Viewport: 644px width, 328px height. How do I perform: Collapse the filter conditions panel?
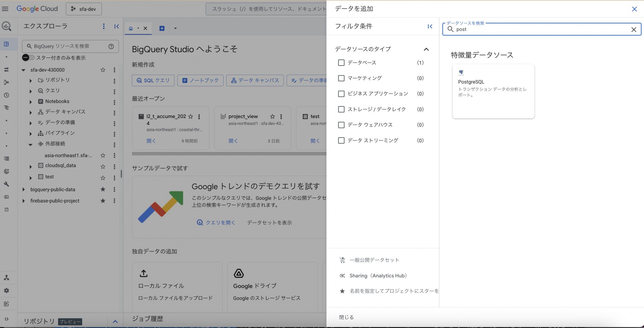tap(430, 26)
